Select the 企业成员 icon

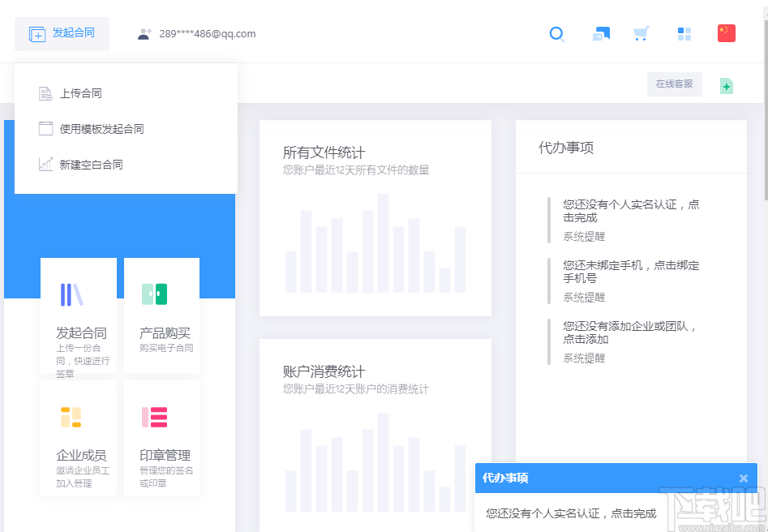point(71,416)
